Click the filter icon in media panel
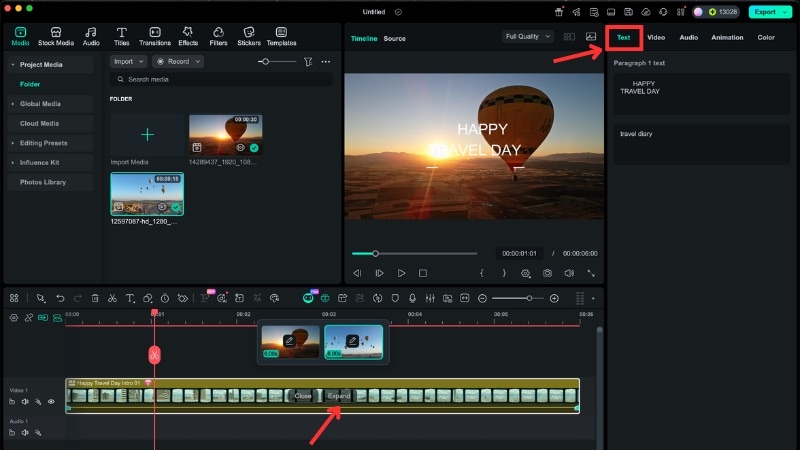 tap(308, 61)
